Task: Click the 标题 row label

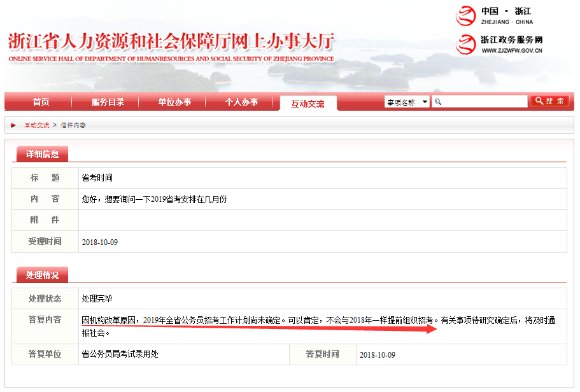Action: click(x=45, y=178)
